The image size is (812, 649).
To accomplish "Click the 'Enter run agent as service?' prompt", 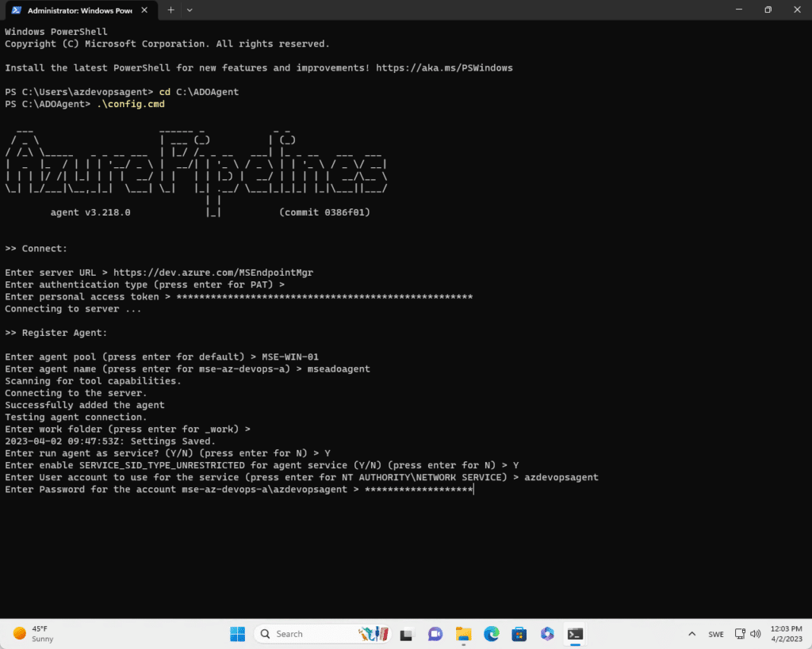I will 168,452.
